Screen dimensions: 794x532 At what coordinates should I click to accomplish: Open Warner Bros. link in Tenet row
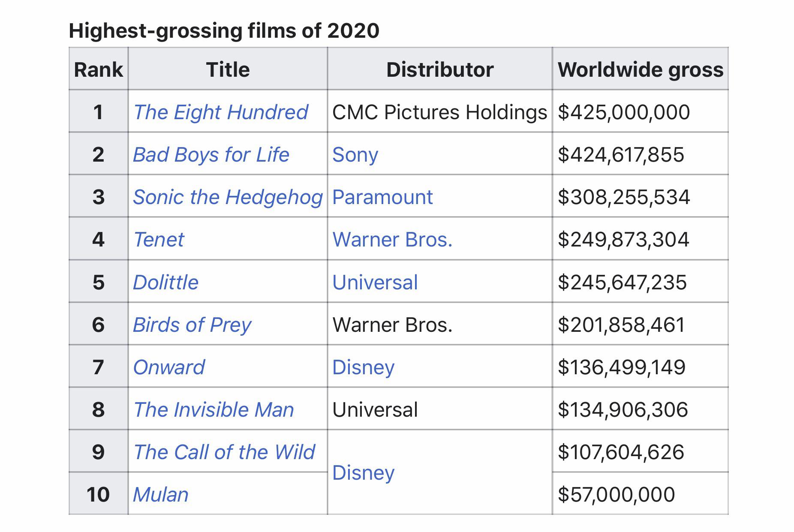coord(392,240)
